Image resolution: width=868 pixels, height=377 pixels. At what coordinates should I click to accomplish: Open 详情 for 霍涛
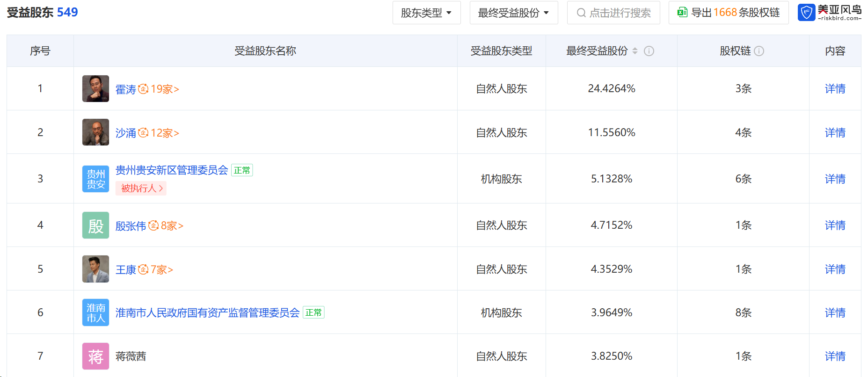coord(835,89)
